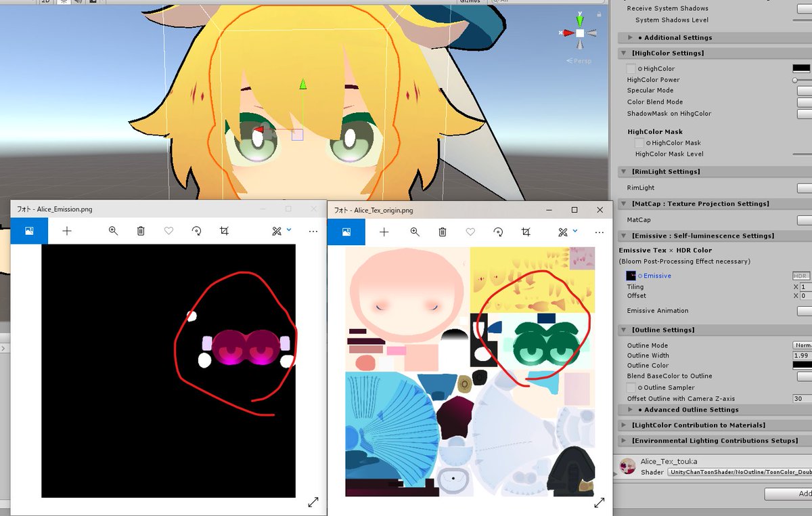The height and width of the screenshot is (516, 812).
Task: Open the Outline Mode dropdown
Action: click(x=803, y=345)
